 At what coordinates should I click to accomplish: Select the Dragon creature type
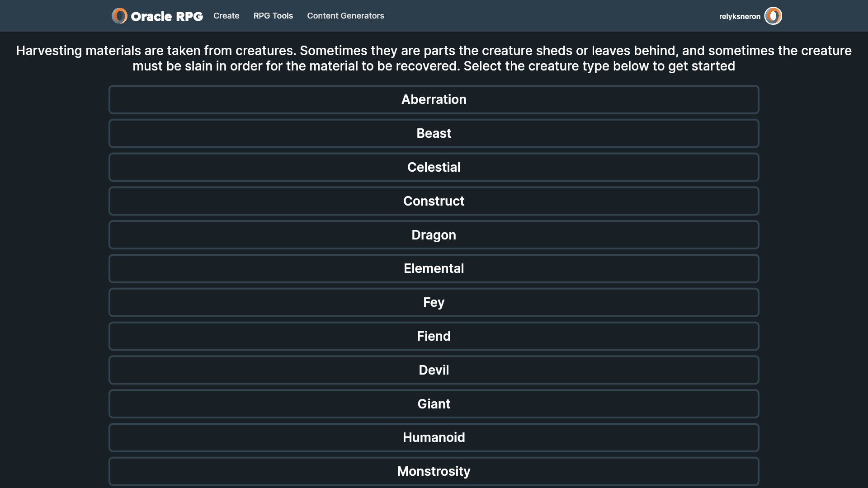434,235
